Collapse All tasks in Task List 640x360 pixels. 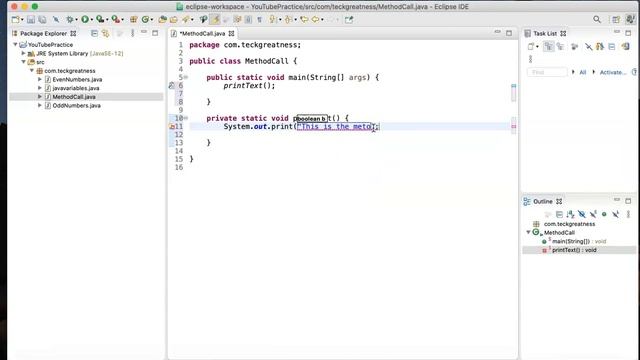click(x=611, y=47)
